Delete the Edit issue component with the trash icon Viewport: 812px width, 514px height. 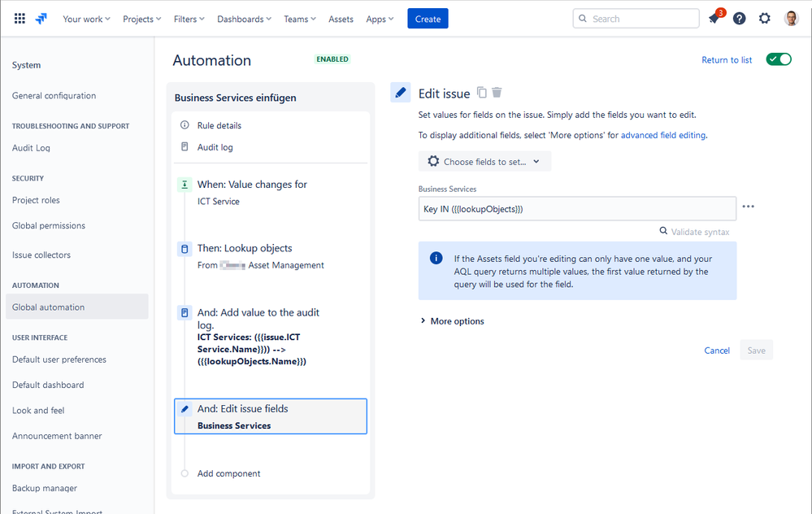[x=497, y=93]
